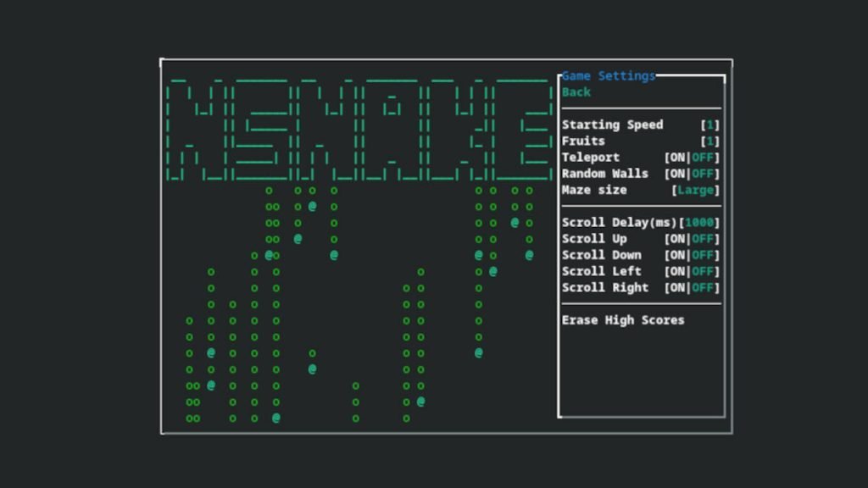
Task: Select the Back menu entry
Action: [x=576, y=92]
